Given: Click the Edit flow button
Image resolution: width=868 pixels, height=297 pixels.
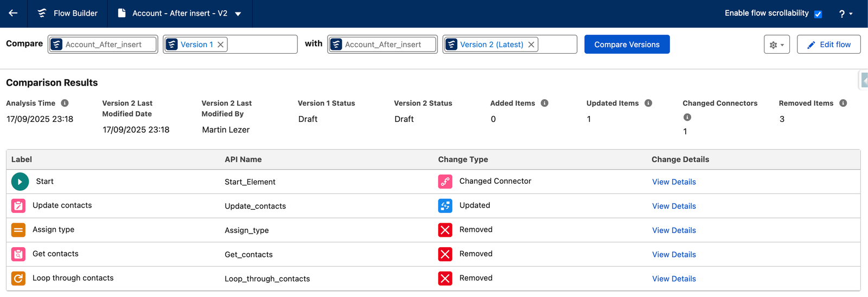Looking at the screenshot, I should (828, 44).
